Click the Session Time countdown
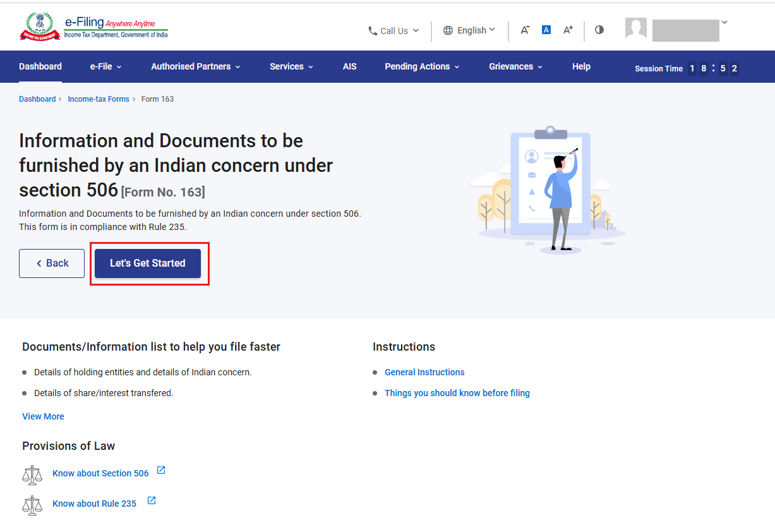Viewport: 775px width, 532px height. pyautogui.click(x=687, y=68)
